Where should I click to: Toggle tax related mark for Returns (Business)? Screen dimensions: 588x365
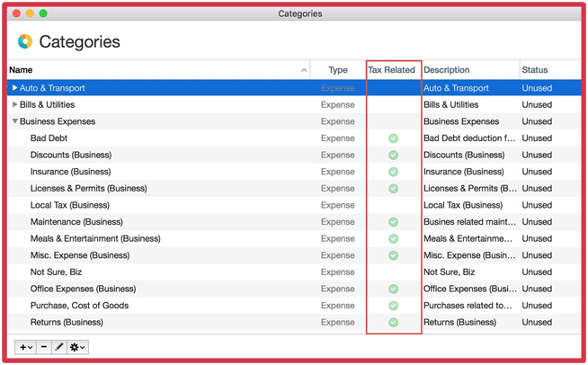[x=393, y=322]
